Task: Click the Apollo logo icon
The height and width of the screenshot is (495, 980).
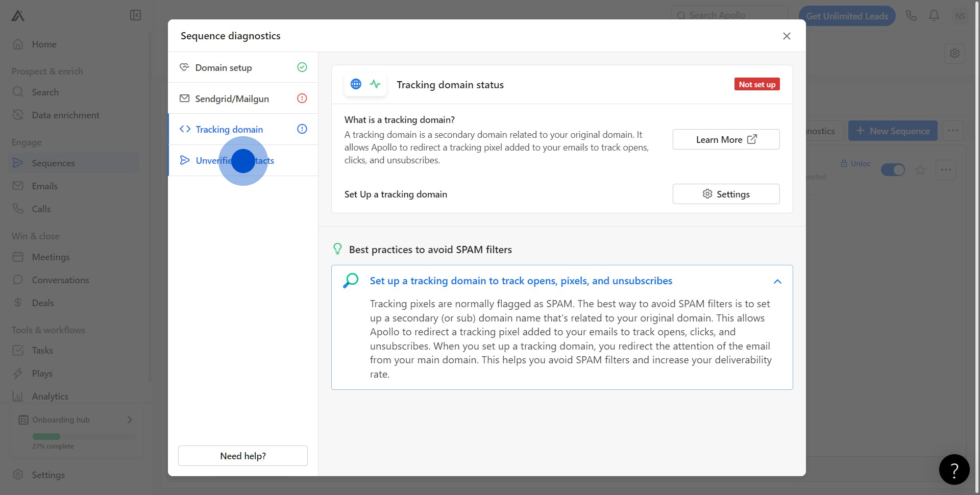Action: [18, 16]
